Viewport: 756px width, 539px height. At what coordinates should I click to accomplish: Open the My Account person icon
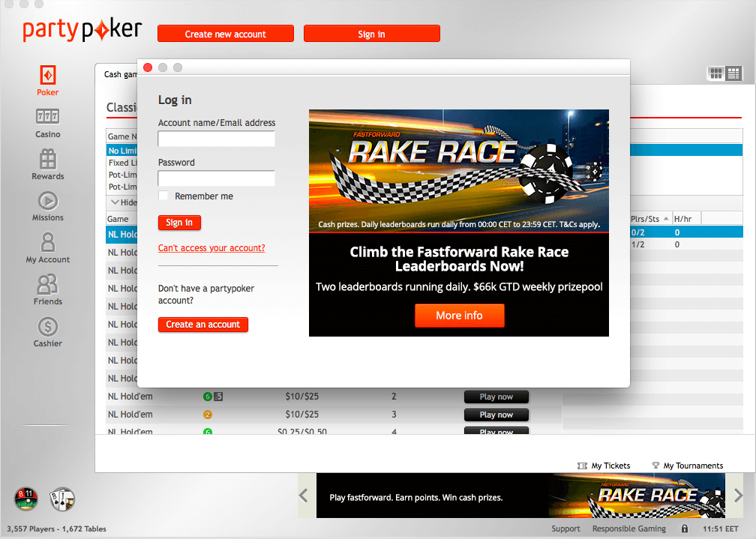tap(48, 242)
